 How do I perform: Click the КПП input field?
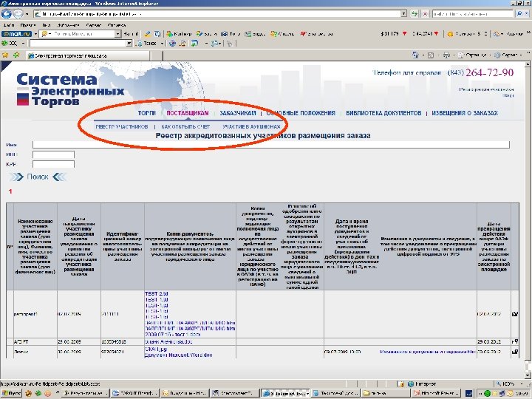pos(53,164)
